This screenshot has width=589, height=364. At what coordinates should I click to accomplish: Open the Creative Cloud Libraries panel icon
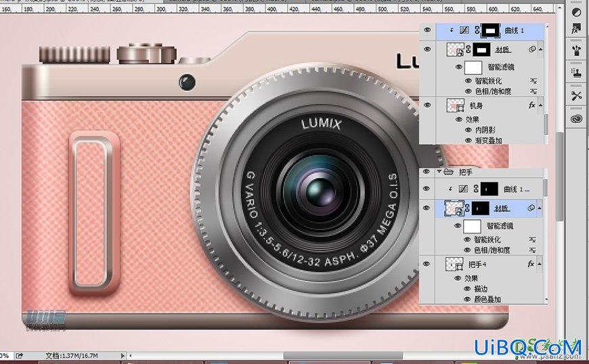click(x=576, y=119)
